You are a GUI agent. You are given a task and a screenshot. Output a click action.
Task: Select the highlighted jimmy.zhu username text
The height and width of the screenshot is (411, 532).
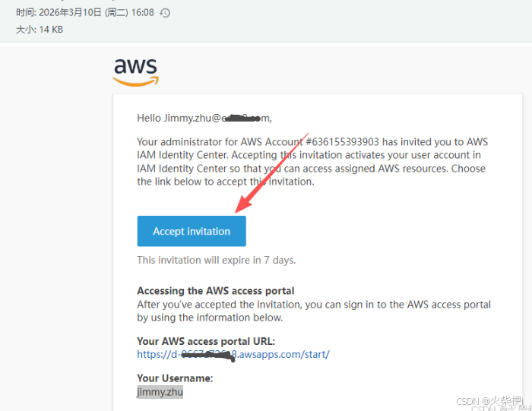tap(160, 392)
